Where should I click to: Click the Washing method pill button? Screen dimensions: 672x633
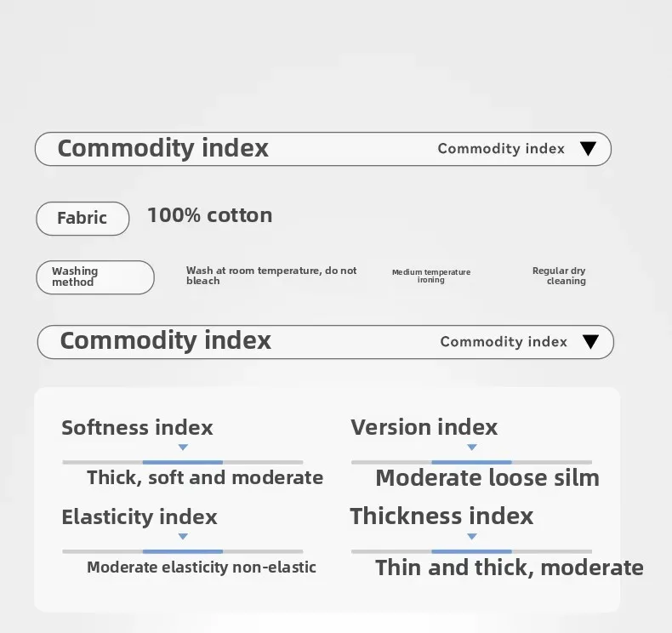(x=94, y=277)
